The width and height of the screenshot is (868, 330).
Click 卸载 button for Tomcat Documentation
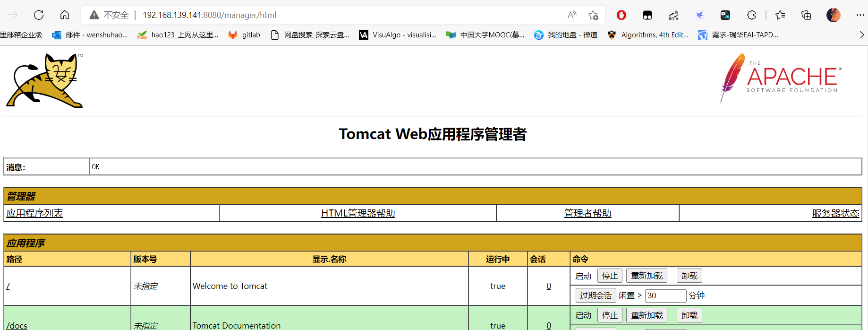[x=689, y=315]
